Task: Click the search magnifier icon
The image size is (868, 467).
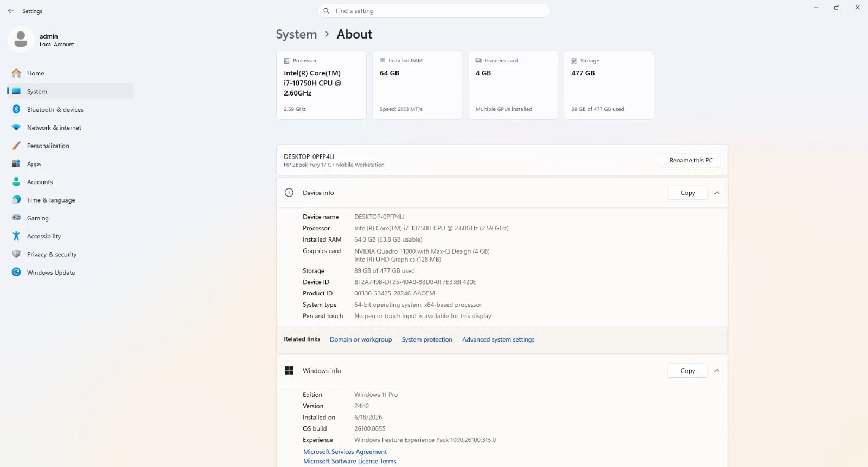Action: tap(327, 11)
